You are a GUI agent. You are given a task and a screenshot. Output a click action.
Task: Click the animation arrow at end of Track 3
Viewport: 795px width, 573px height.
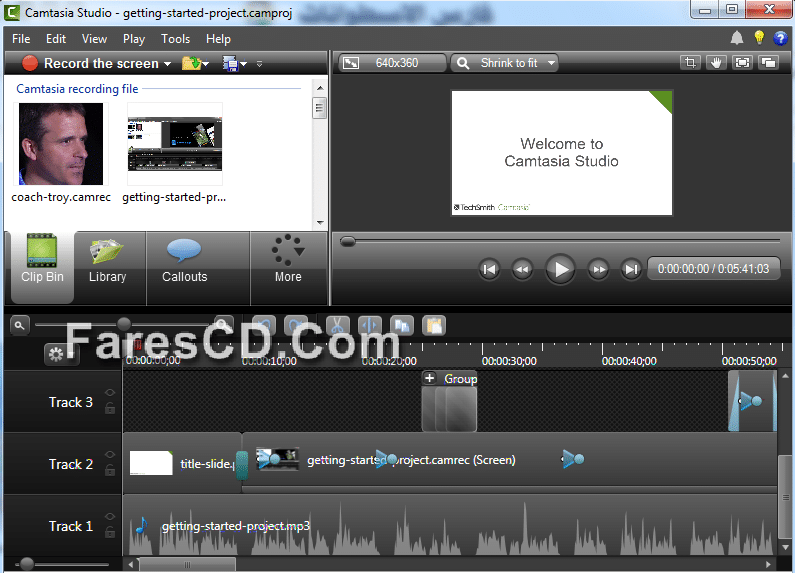coord(751,401)
